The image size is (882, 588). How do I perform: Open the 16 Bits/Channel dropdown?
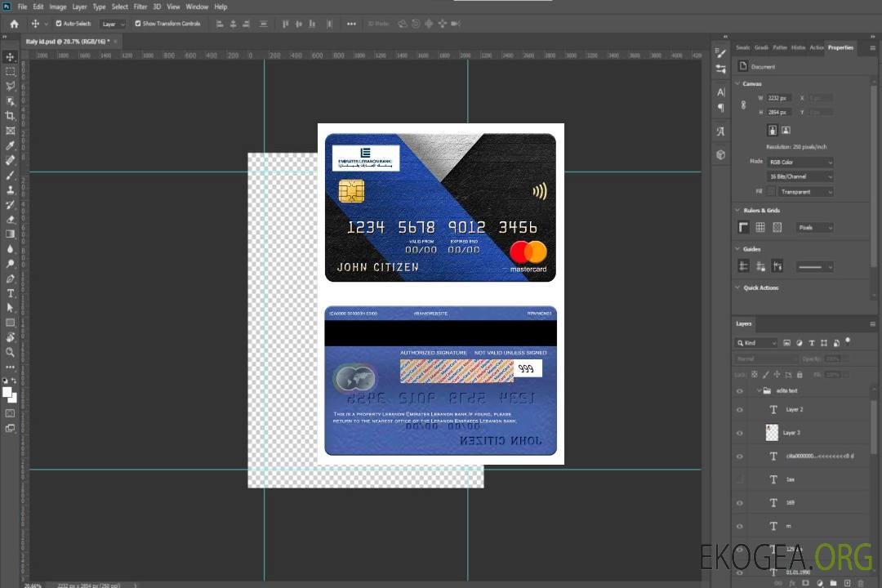click(x=800, y=176)
